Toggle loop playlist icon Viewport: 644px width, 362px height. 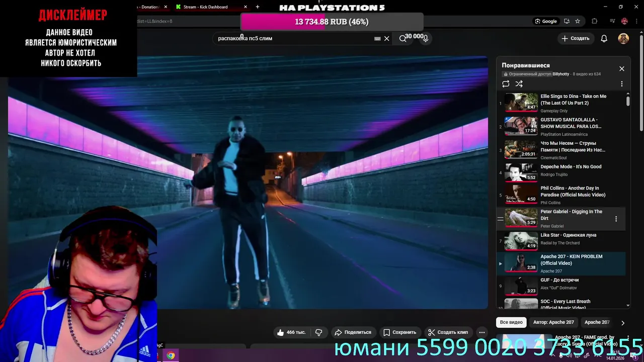[506, 84]
